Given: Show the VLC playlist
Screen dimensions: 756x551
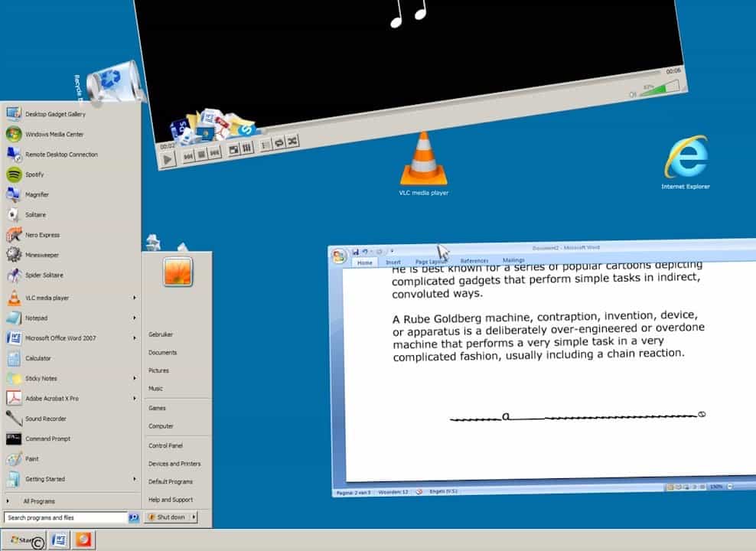Looking at the screenshot, I should [266, 145].
